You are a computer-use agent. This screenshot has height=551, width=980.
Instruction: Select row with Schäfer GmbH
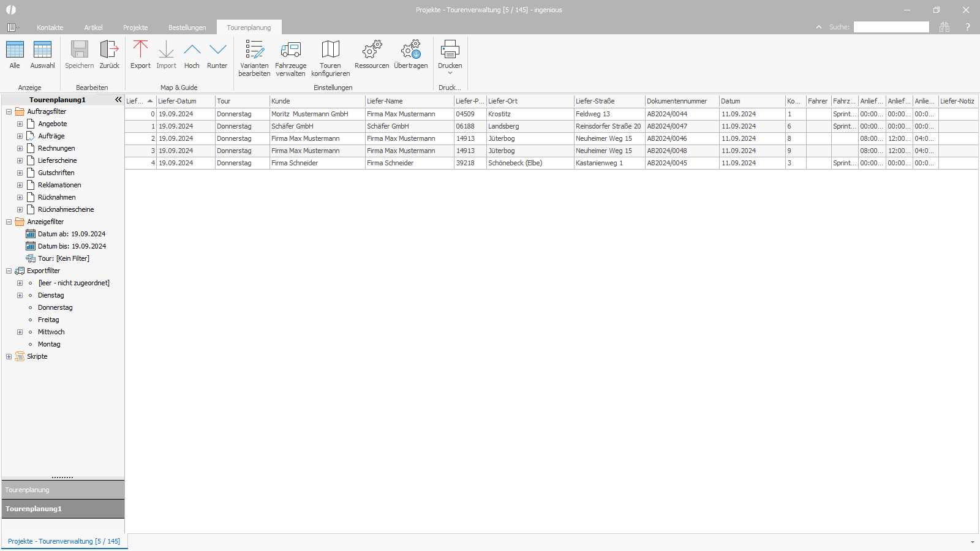[x=551, y=126]
